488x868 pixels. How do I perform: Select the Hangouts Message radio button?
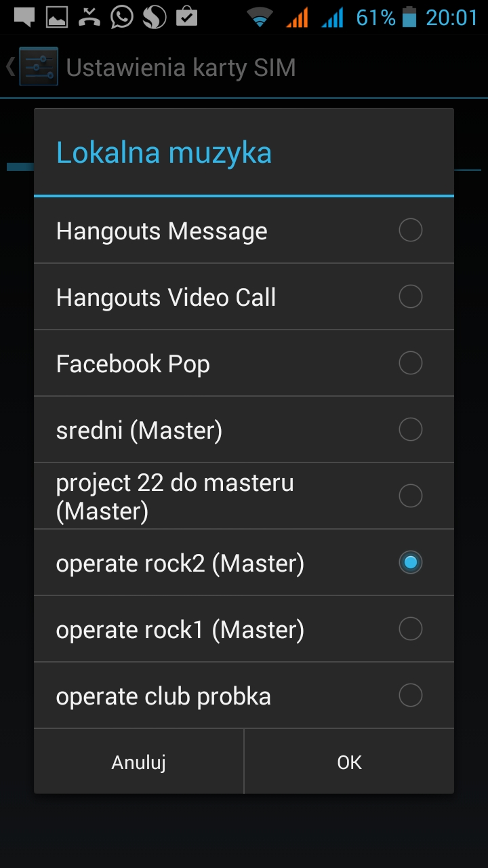click(410, 231)
